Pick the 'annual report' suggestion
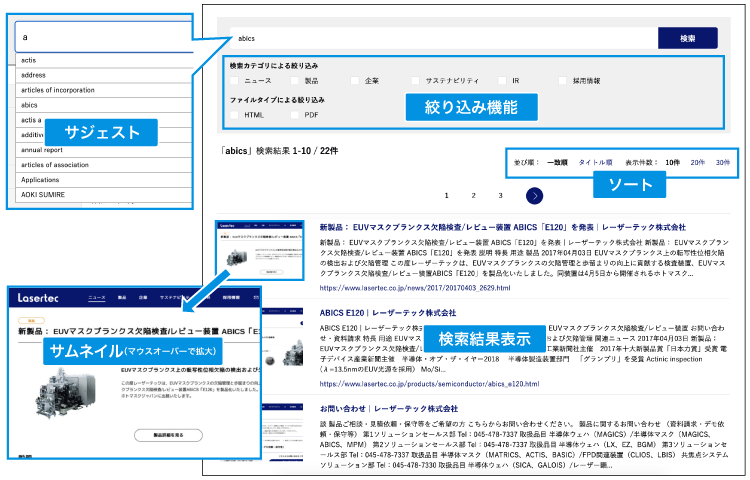The width and height of the screenshot is (750, 480). (x=104, y=150)
